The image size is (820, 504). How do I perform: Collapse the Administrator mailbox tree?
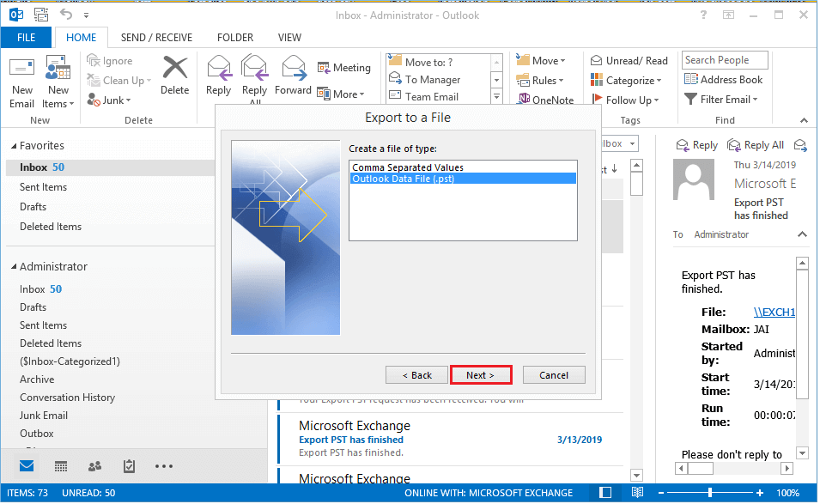click(14, 267)
